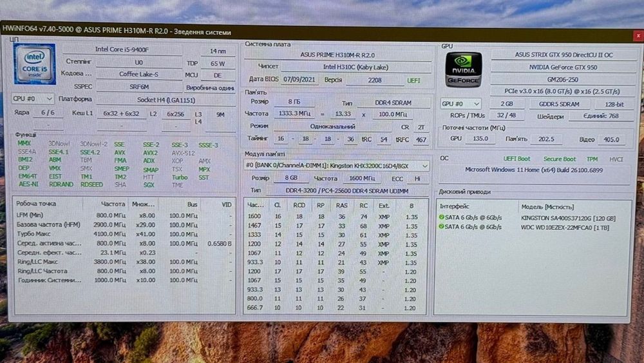This screenshot has height=363, width=644.
Task: Expand the memory module Kingston KHX3200C16D4/8GX dropdown
Action: tap(336, 166)
